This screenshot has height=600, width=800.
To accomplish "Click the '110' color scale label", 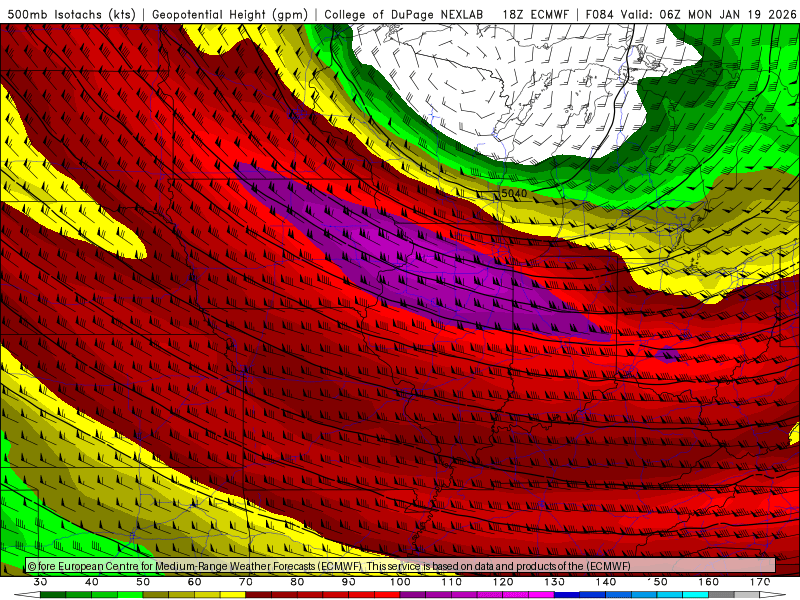I will point(452,582).
